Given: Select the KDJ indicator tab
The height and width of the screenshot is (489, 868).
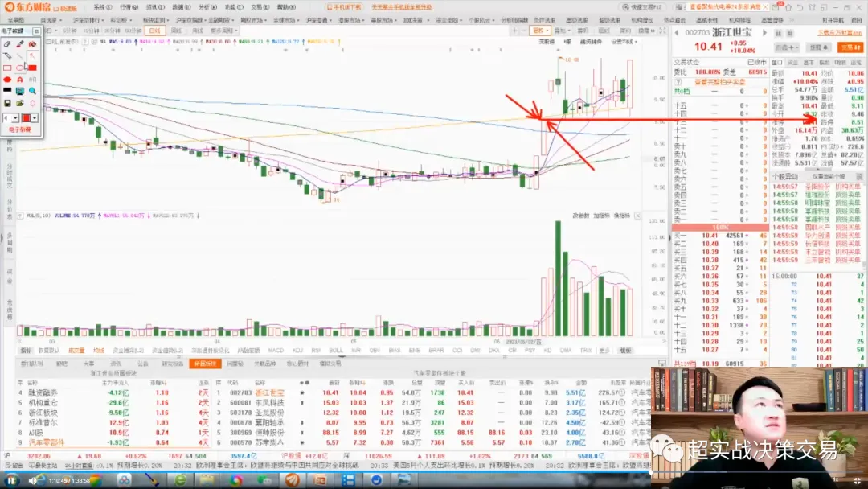Looking at the screenshot, I should click(x=297, y=351).
